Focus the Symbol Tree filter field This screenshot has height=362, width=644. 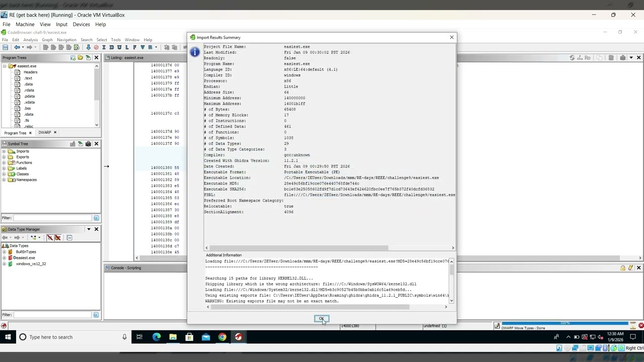pyautogui.click(x=53, y=218)
